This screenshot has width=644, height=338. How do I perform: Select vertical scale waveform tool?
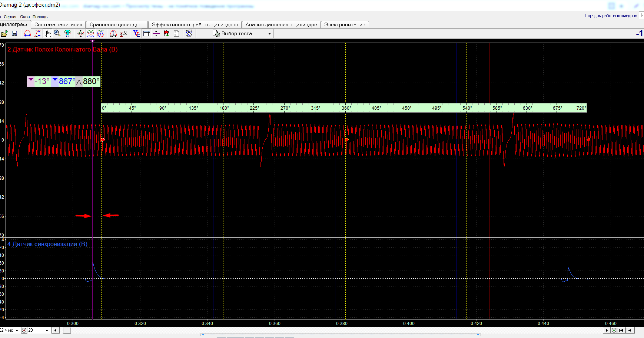[38, 33]
